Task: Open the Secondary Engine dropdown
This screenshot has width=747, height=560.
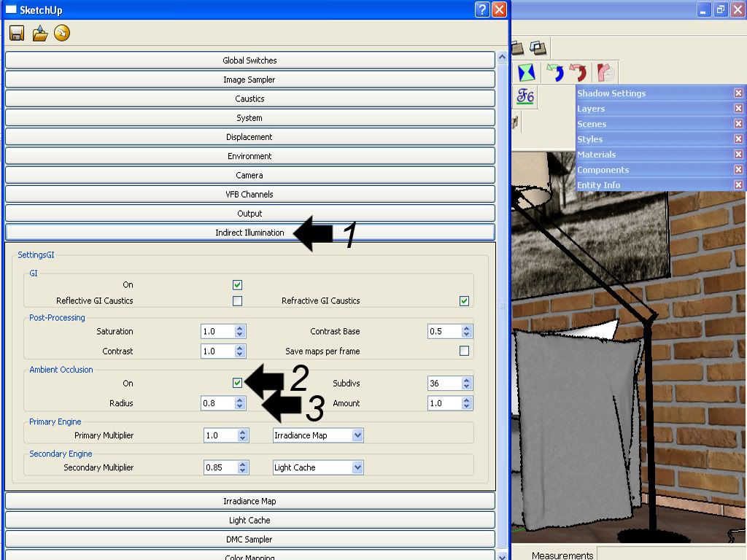Action: (x=318, y=467)
